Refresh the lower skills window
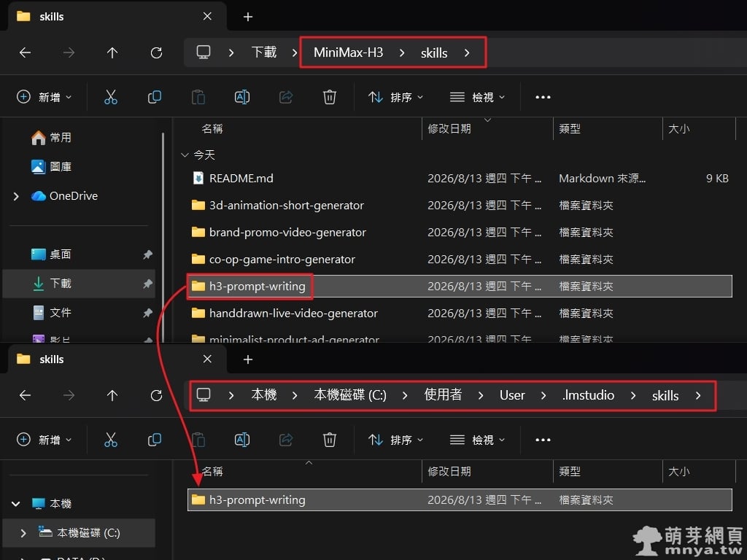This screenshot has width=747, height=560. 156,394
